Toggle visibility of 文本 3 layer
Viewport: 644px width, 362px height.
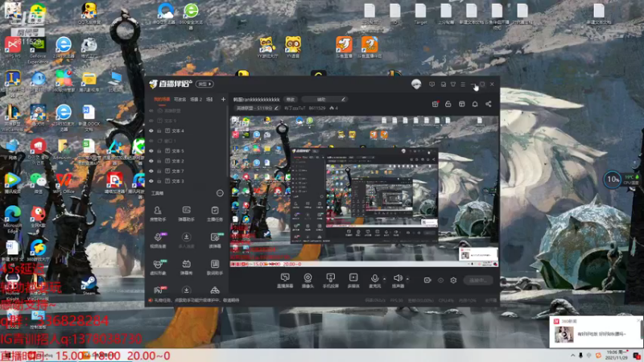(x=151, y=181)
